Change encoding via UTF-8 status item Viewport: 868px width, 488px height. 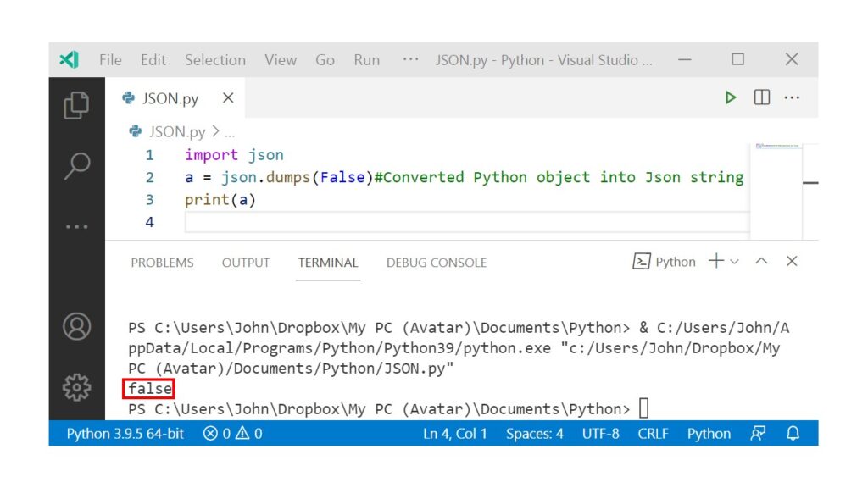pos(600,434)
